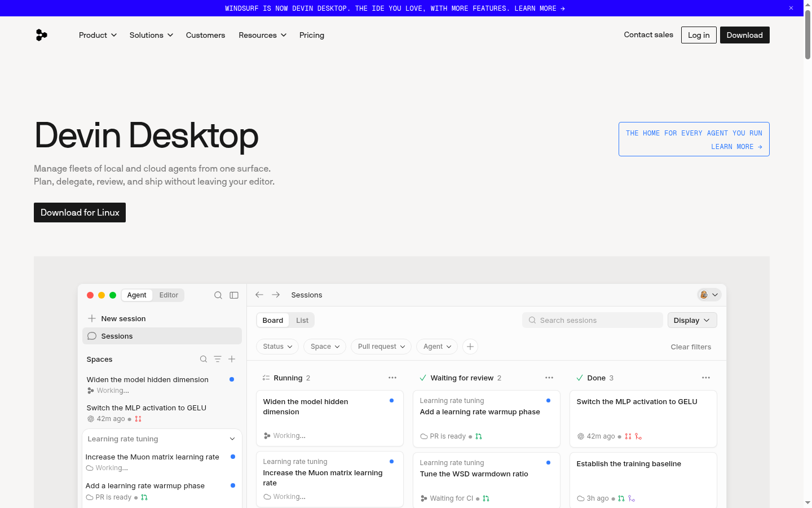The width and height of the screenshot is (812, 508).
Task: Click the plus icon for New session
Action: click(92, 318)
